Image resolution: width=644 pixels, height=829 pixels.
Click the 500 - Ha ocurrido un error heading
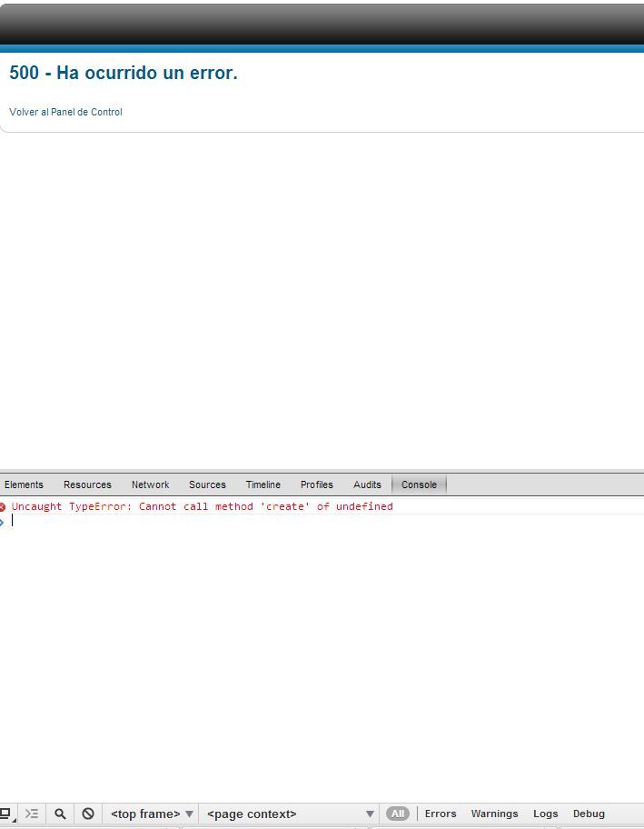(124, 73)
